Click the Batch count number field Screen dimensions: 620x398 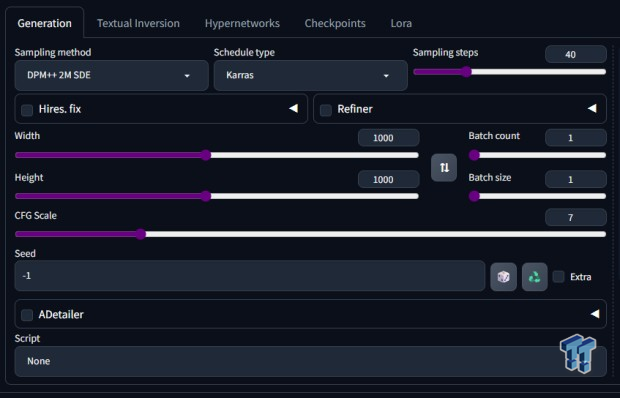pos(576,138)
